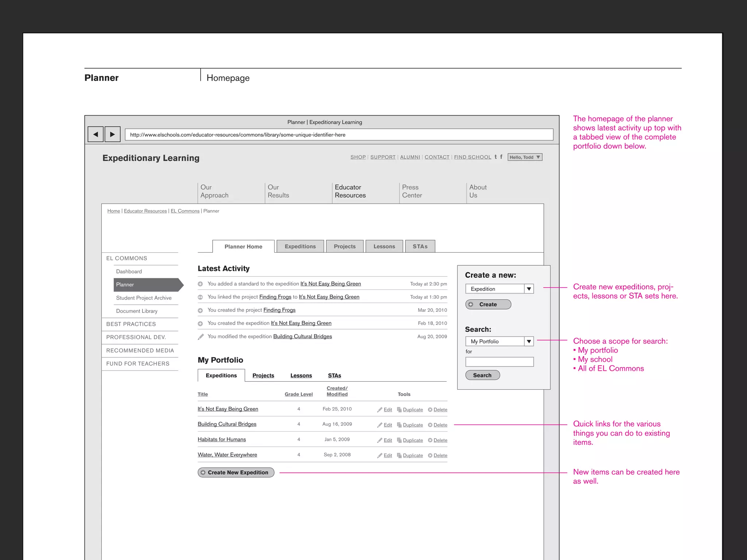747x560 pixels.
Task: Click the FIND SCHOOL header link
Action: (473, 157)
